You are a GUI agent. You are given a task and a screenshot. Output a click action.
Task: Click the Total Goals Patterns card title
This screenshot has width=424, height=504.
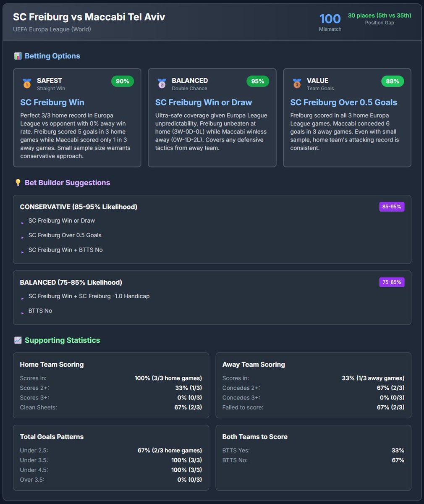click(x=52, y=437)
